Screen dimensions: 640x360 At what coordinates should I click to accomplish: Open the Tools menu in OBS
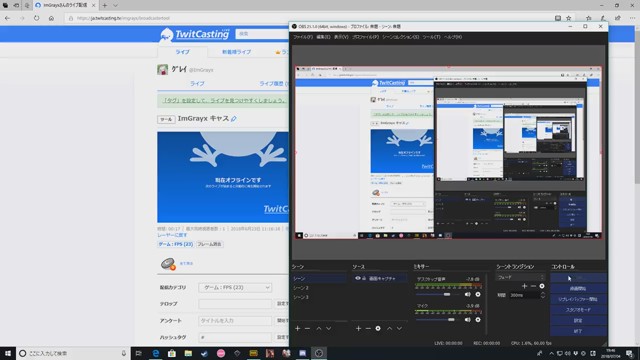(x=431, y=37)
